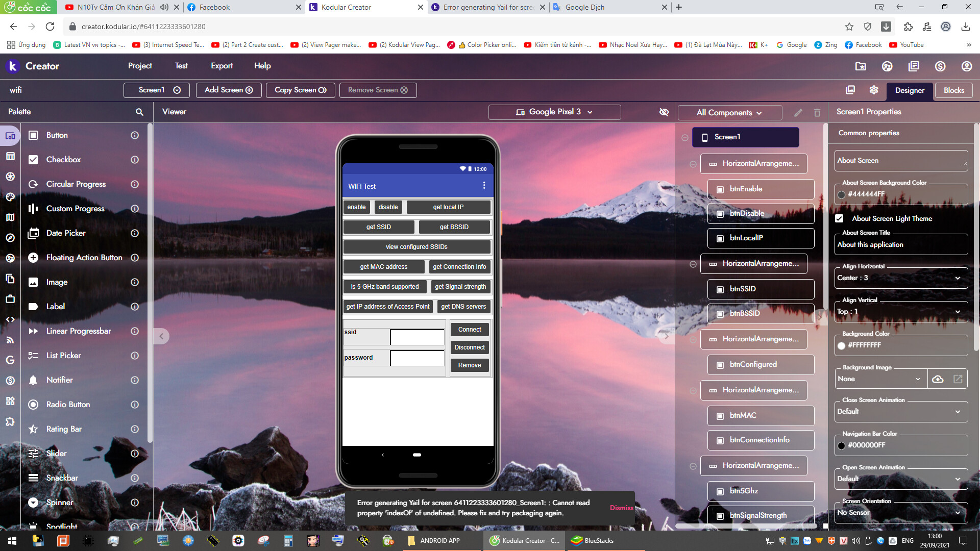Pick About Screen Background Color swatch

[842, 195]
